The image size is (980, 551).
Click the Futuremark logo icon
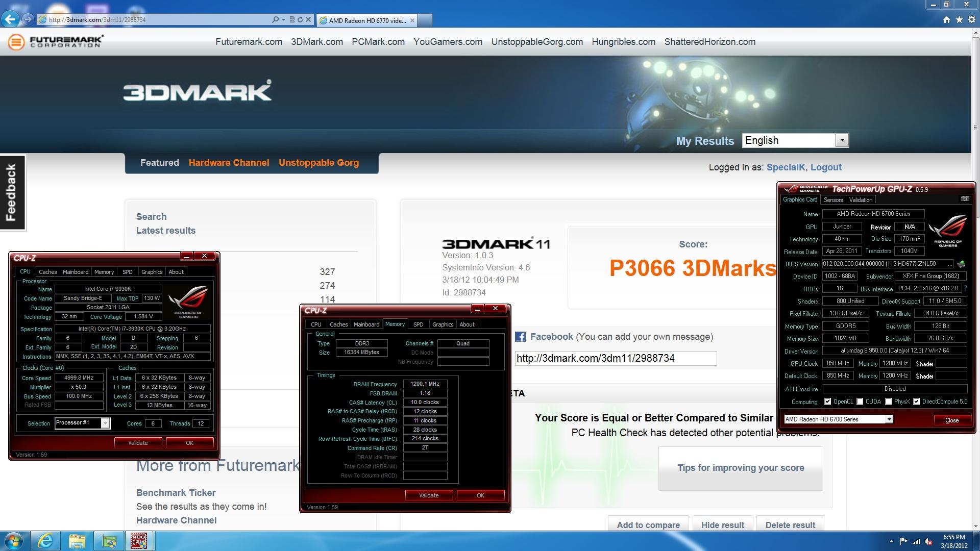[16, 42]
